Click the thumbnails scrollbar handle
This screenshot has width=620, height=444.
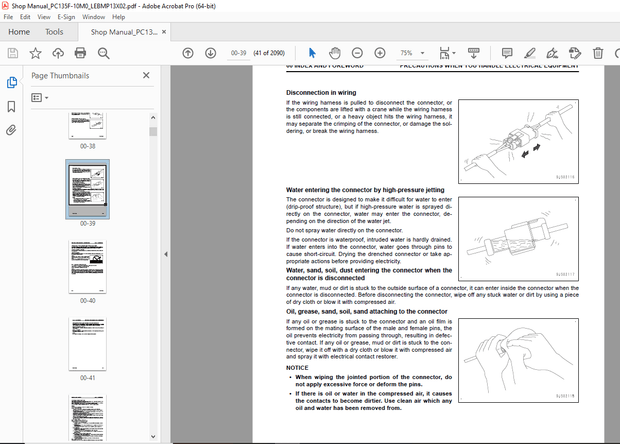tap(153, 132)
